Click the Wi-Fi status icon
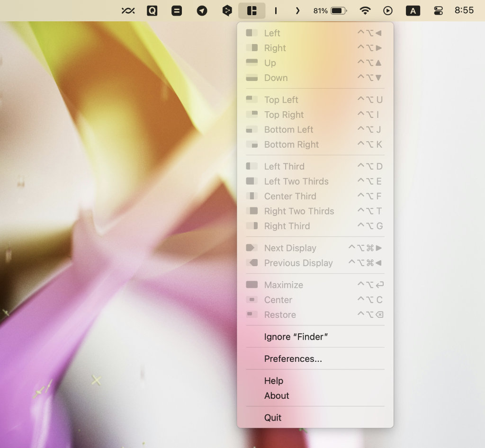The width and height of the screenshot is (485, 448). pyautogui.click(x=365, y=10)
